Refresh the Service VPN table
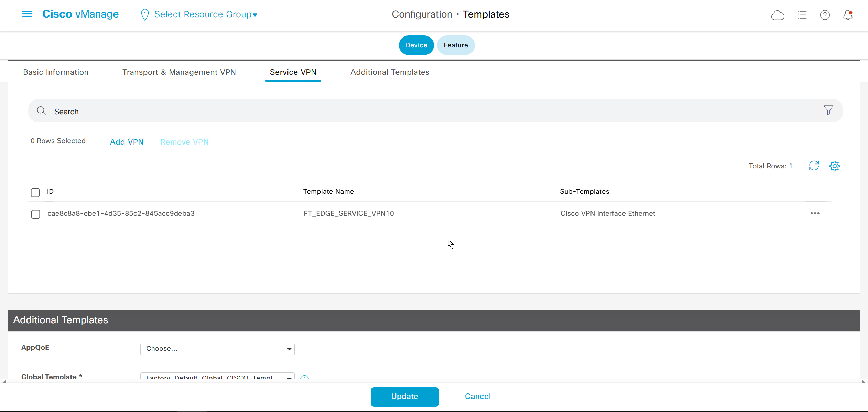 (x=814, y=166)
